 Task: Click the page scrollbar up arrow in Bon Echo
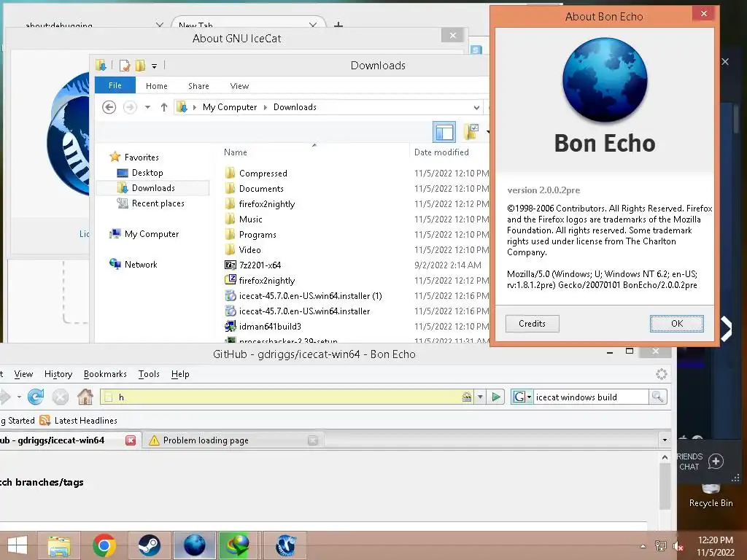click(665, 457)
